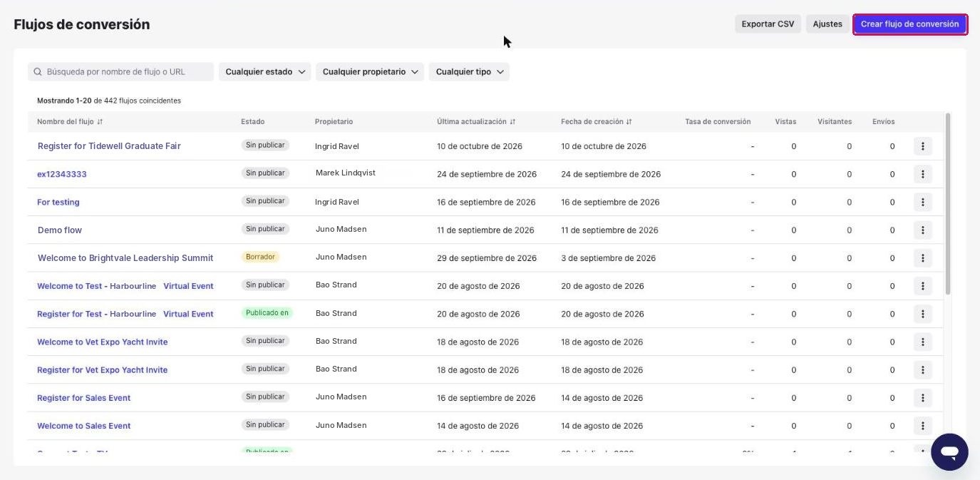Open For testing flow link
Screen dimensions: 980x480
click(58, 202)
